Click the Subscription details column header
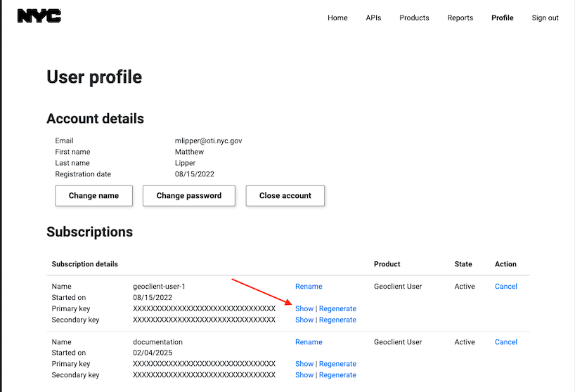The width and height of the screenshot is (575, 392). (85, 264)
